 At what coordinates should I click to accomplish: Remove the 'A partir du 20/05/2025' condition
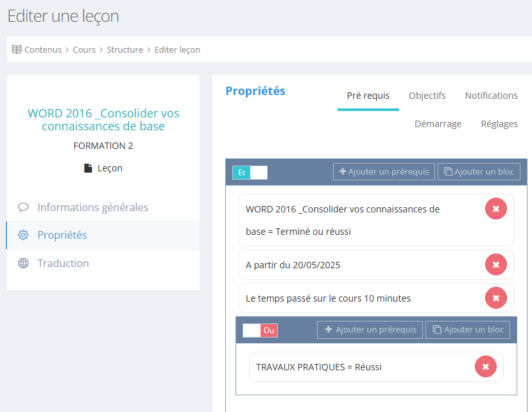coord(495,264)
